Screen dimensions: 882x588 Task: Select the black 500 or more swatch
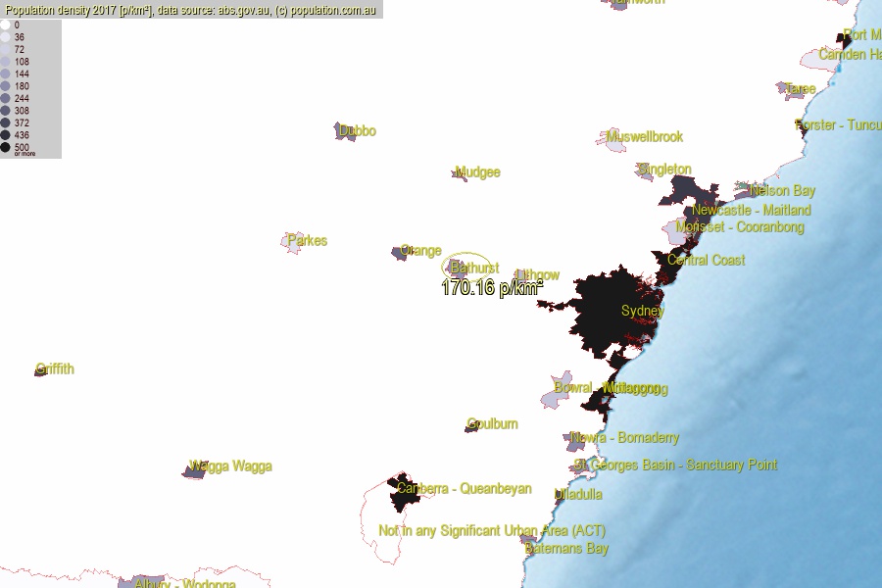tap(5, 147)
